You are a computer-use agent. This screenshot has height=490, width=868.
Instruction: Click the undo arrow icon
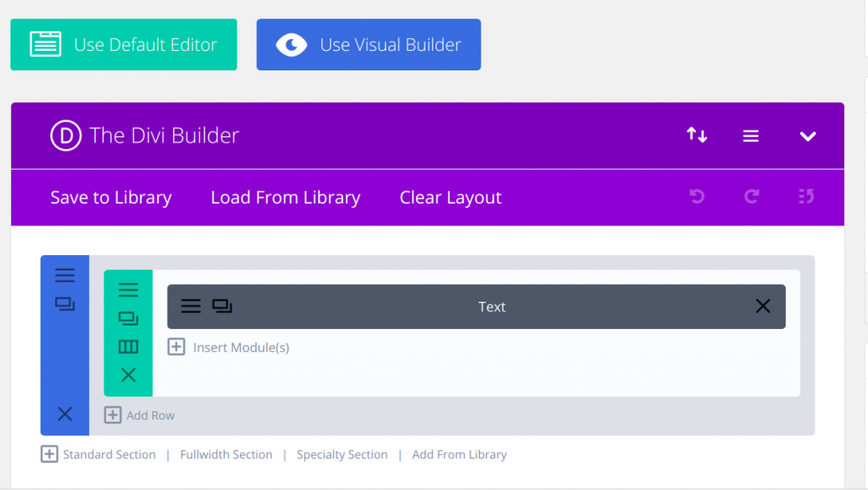(x=697, y=196)
